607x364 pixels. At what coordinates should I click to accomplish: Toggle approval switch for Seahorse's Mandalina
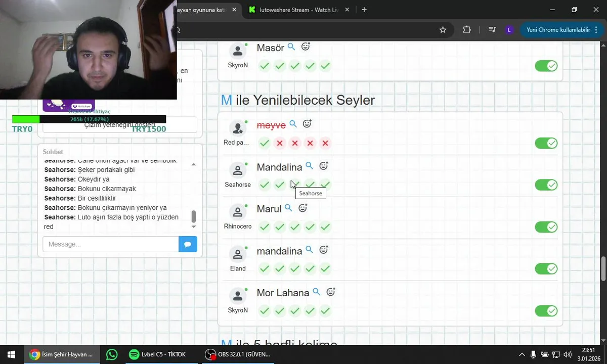pos(546,185)
